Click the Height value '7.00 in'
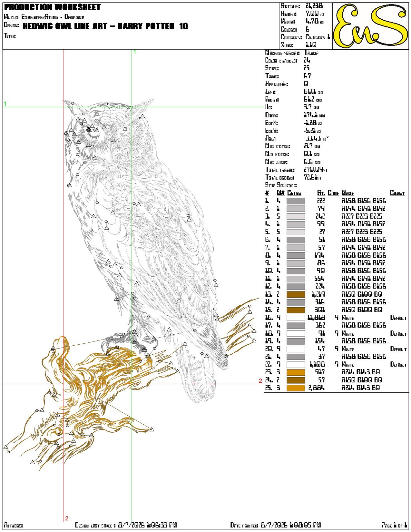 pyautogui.click(x=315, y=14)
